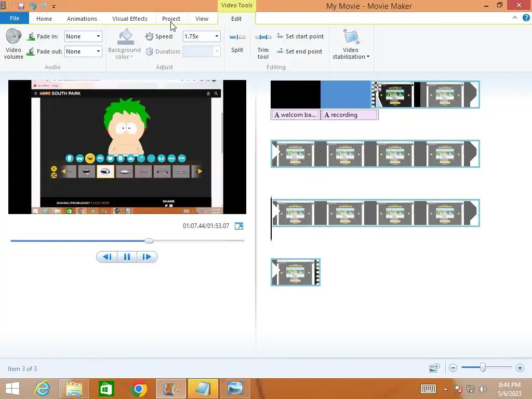Screen dimensions: 532x399
Task: Click the preview seek bar handle
Action: (149, 241)
